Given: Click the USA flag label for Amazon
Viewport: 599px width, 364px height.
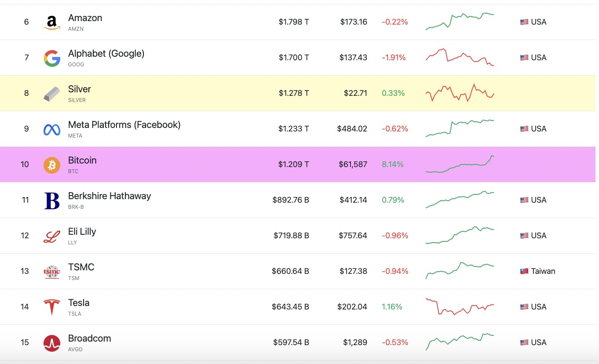Looking at the screenshot, I should pyautogui.click(x=533, y=22).
